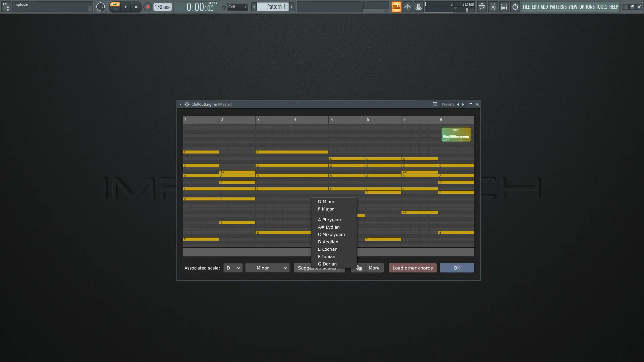Click the Load other chords button
This screenshot has height=362, width=644.
pos(413,268)
